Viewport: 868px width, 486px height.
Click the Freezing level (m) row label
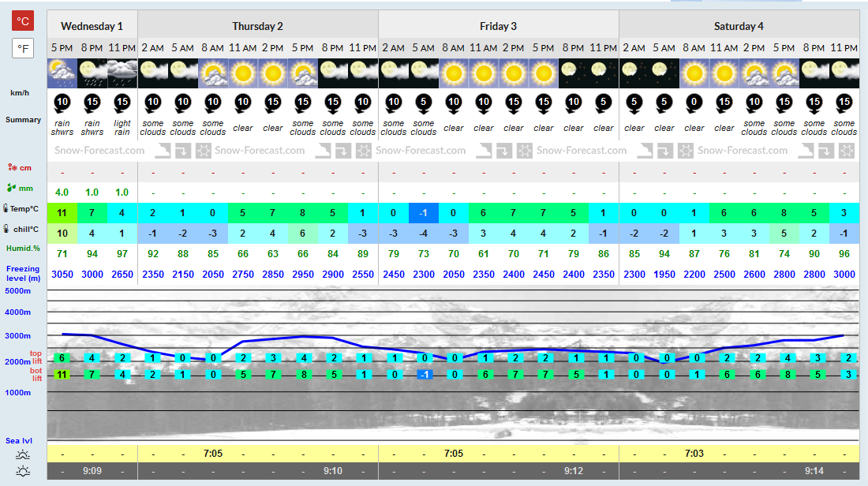coord(23,273)
